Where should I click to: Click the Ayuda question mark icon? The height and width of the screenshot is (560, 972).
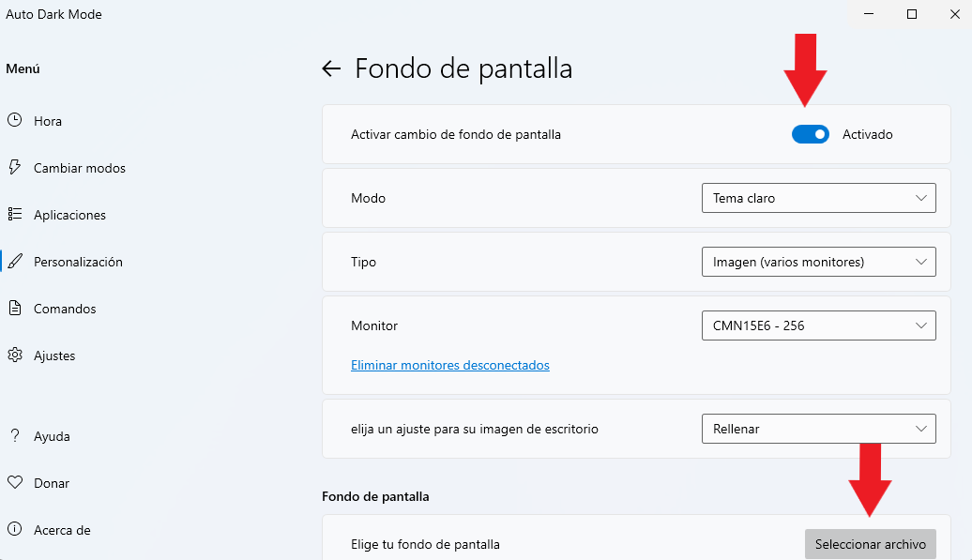click(x=15, y=435)
